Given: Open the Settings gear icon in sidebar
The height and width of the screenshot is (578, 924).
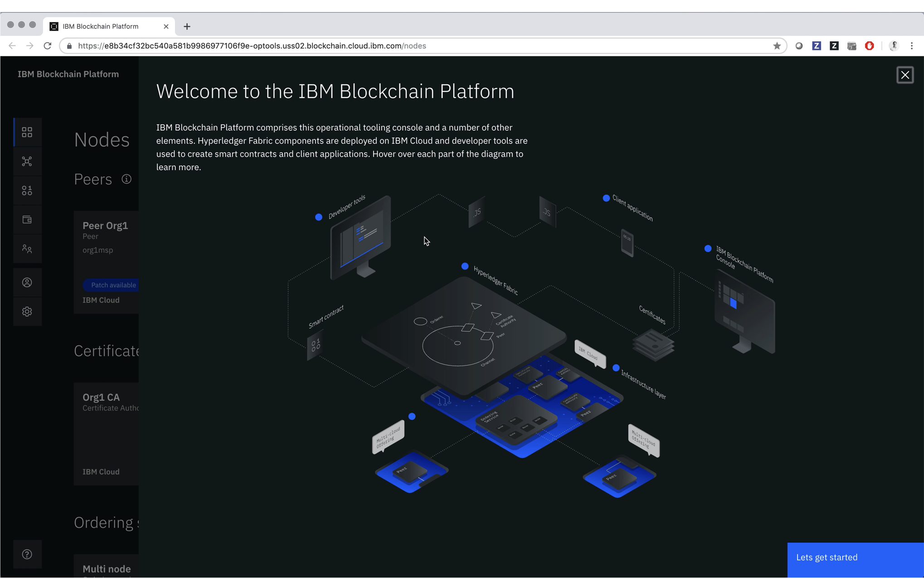Looking at the screenshot, I should tap(27, 312).
